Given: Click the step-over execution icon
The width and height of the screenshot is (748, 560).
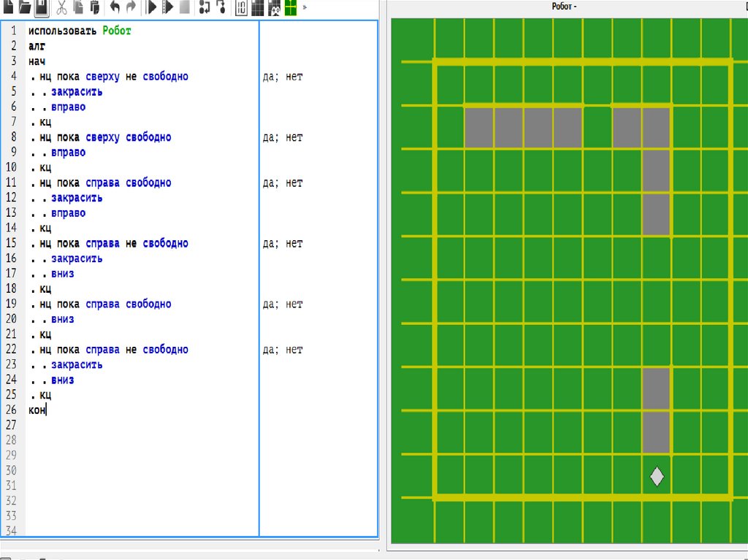Looking at the screenshot, I should point(204,7).
